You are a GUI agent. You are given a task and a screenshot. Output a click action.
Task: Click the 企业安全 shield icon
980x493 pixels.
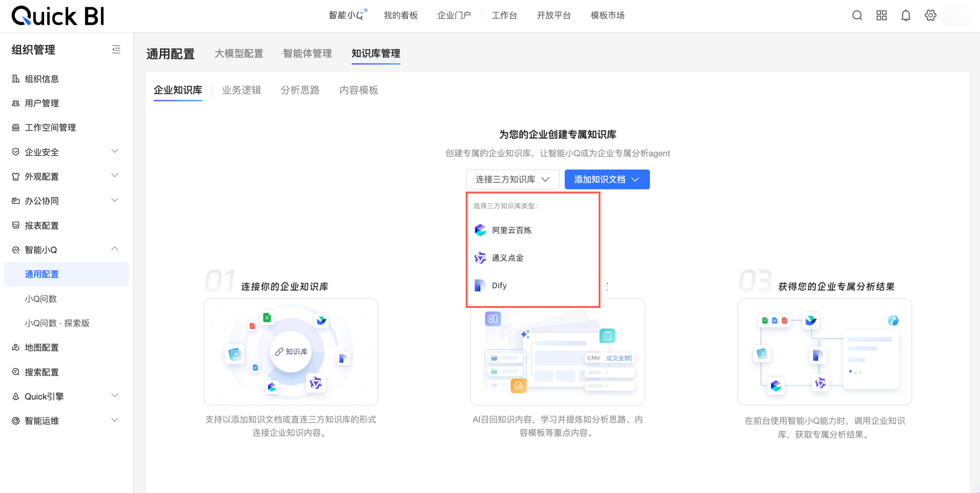16,152
